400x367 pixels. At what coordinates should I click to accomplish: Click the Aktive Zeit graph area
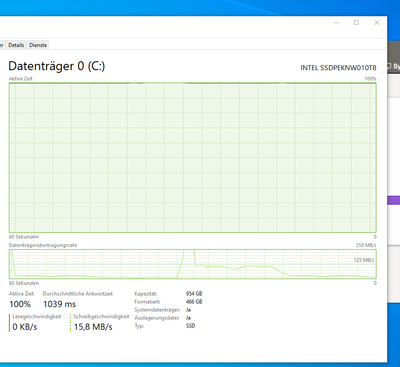(193, 158)
